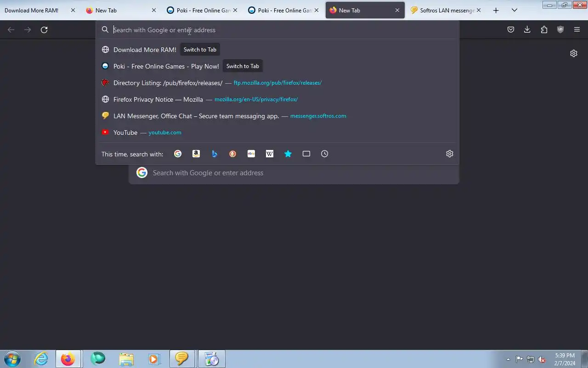Open the Downloads panel
The width and height of the screenshot is (588, 368).
(527, 30)
